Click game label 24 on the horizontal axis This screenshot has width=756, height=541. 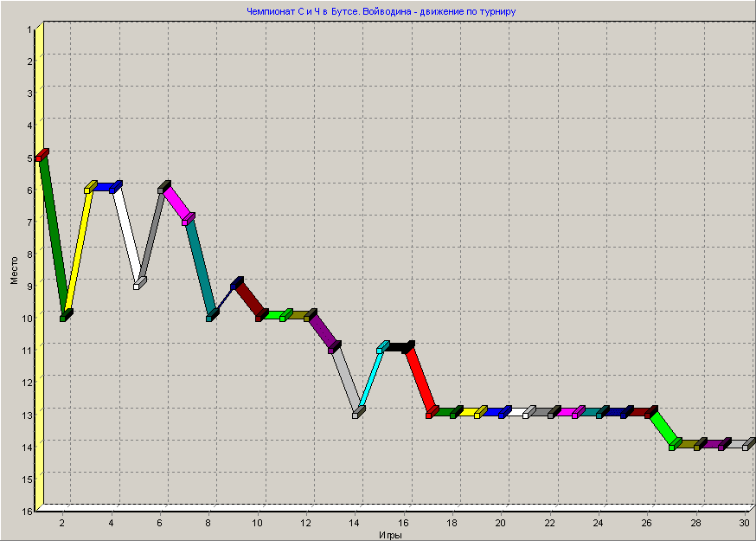[x=599, y=523]
